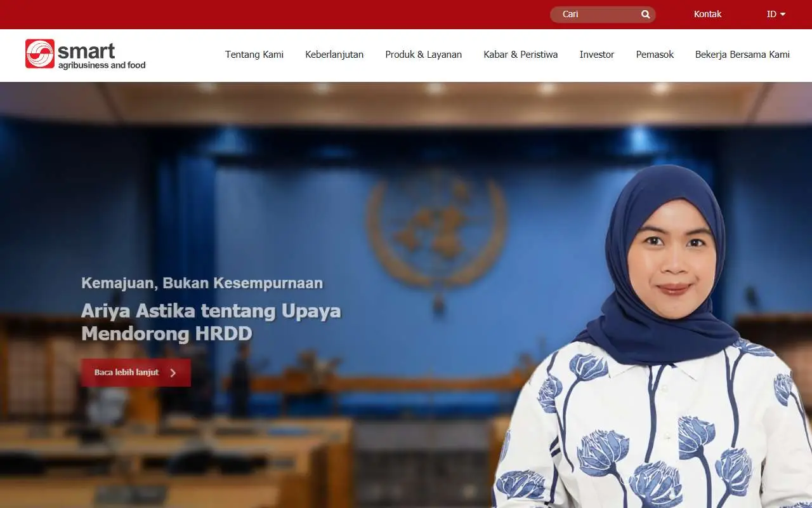Click the Baca lebih lanjut button

pos(136,373)
